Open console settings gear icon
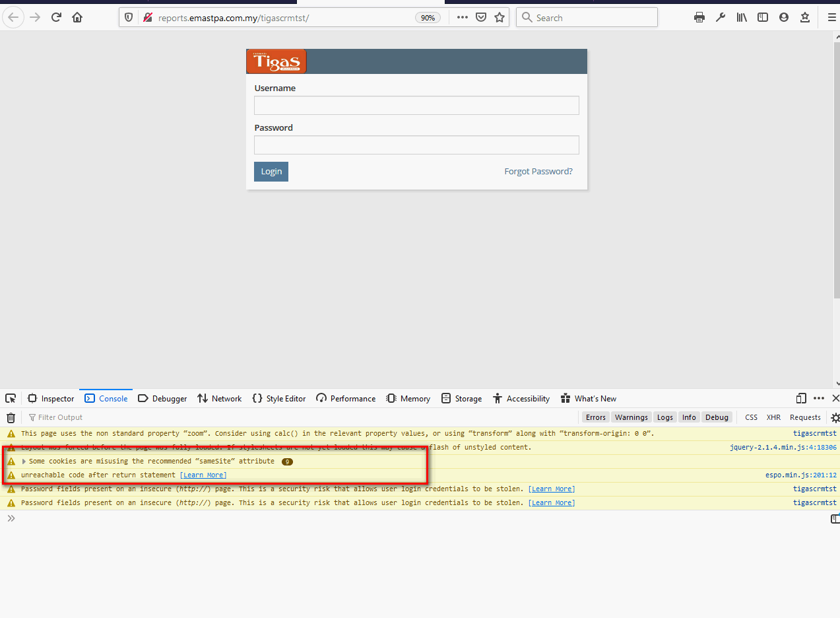This screenshot has height=618, width=840. (835, 417)
